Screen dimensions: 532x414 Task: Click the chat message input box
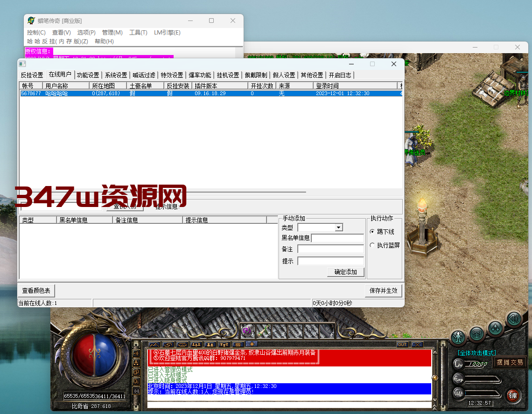click(289, 405)
